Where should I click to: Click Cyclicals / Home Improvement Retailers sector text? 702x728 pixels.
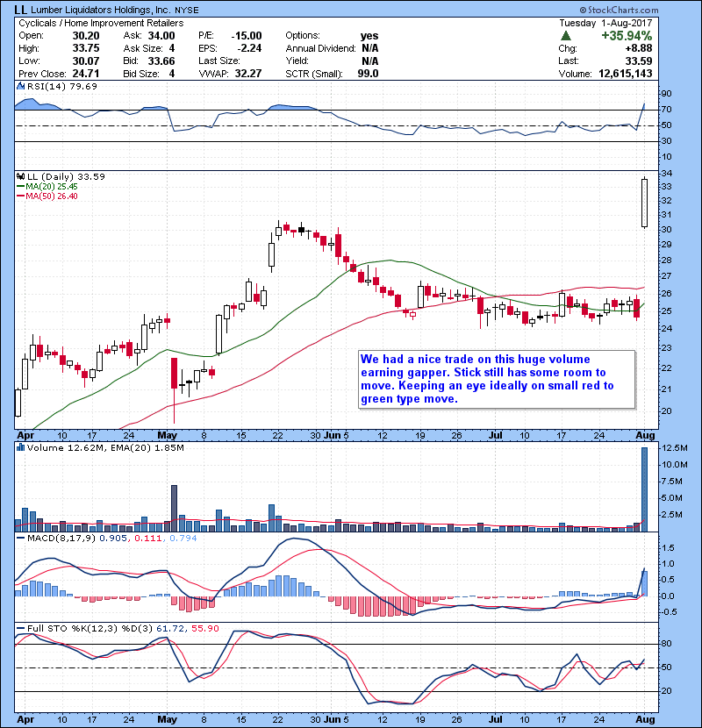click(x=101, y=23)
